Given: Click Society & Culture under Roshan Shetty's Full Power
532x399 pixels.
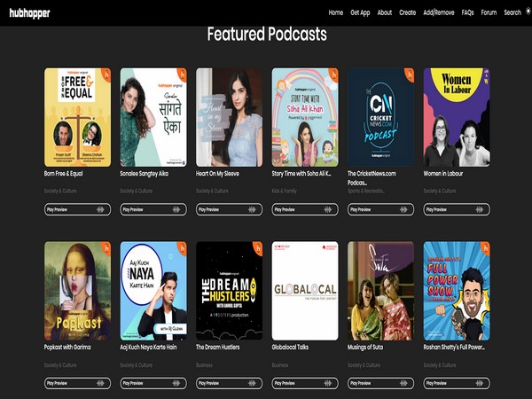Looking at the screenshot, I should tap(440, 365).
